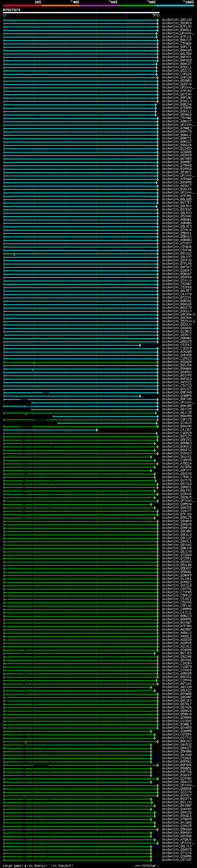Screen dimensions: 197x868
Task: Open hit UniRef100_B7FLM0
Action: coord(177,26)
